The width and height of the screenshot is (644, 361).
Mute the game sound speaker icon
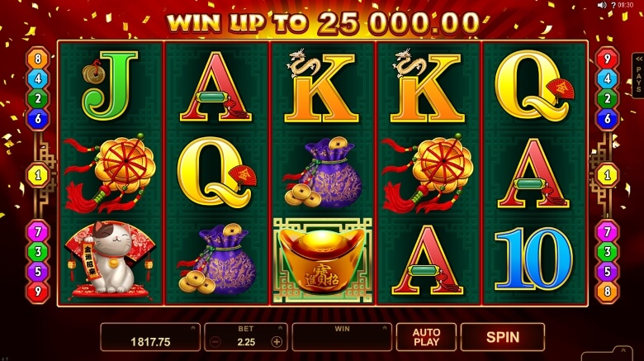click(x=602, y=5)
